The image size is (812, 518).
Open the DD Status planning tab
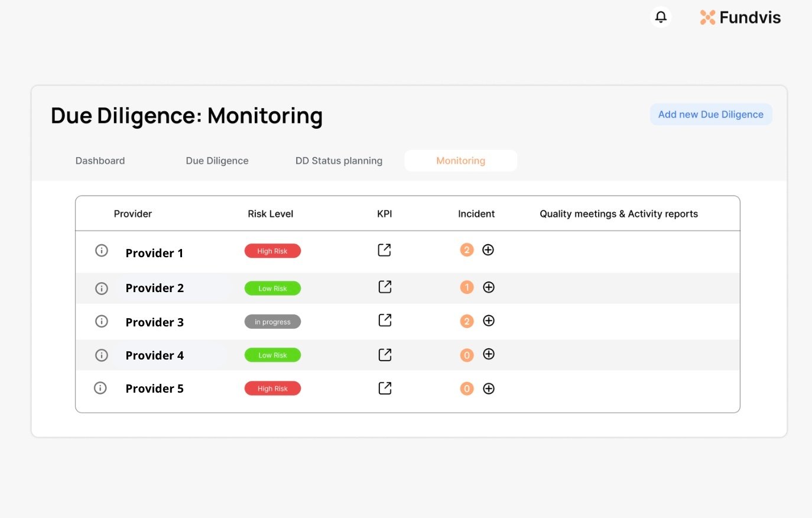[x=339, y=161]
